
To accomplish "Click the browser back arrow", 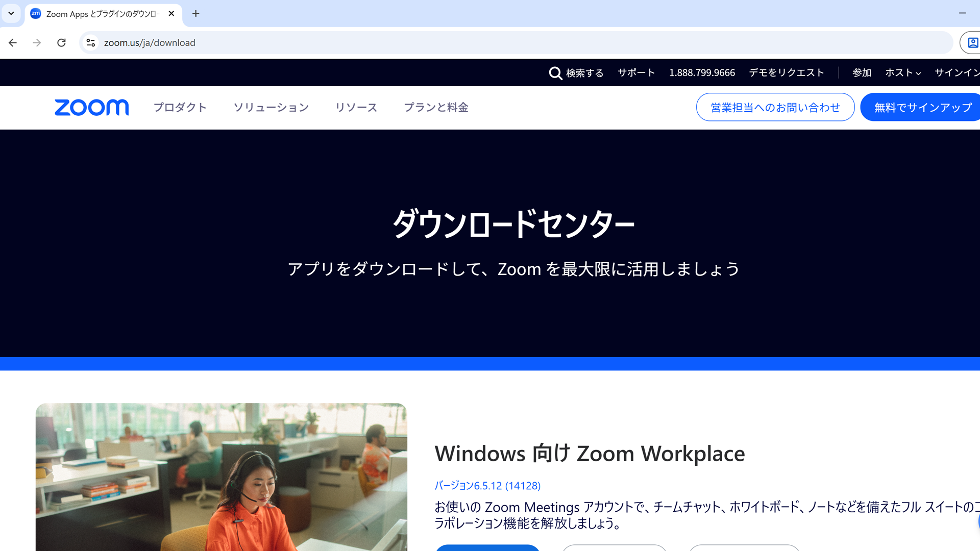I will point(13,43).
